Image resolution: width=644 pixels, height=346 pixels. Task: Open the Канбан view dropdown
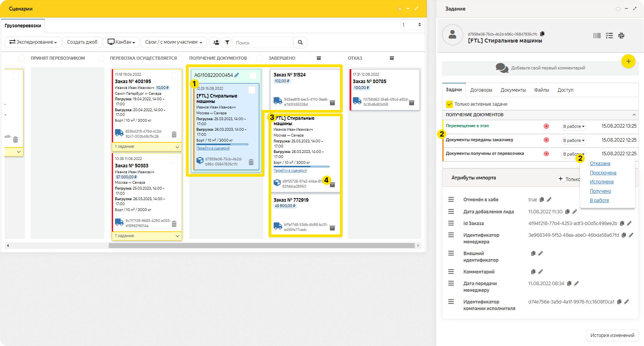[x=121, y=42]
